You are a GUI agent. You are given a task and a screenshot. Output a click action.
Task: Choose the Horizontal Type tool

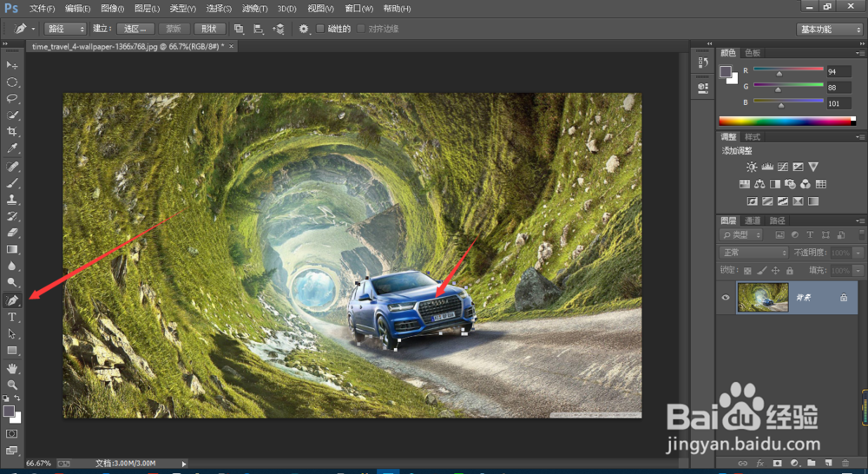tap(12, 317)
